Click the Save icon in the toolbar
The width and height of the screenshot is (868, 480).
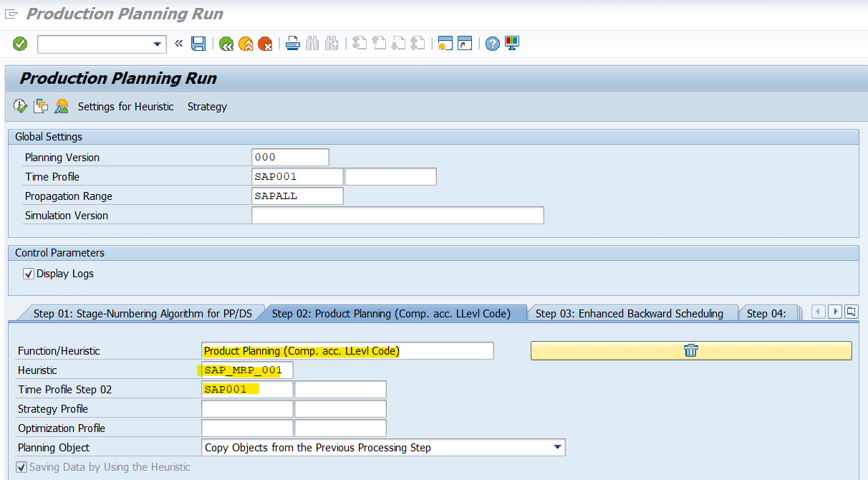(x=198, y=43)
